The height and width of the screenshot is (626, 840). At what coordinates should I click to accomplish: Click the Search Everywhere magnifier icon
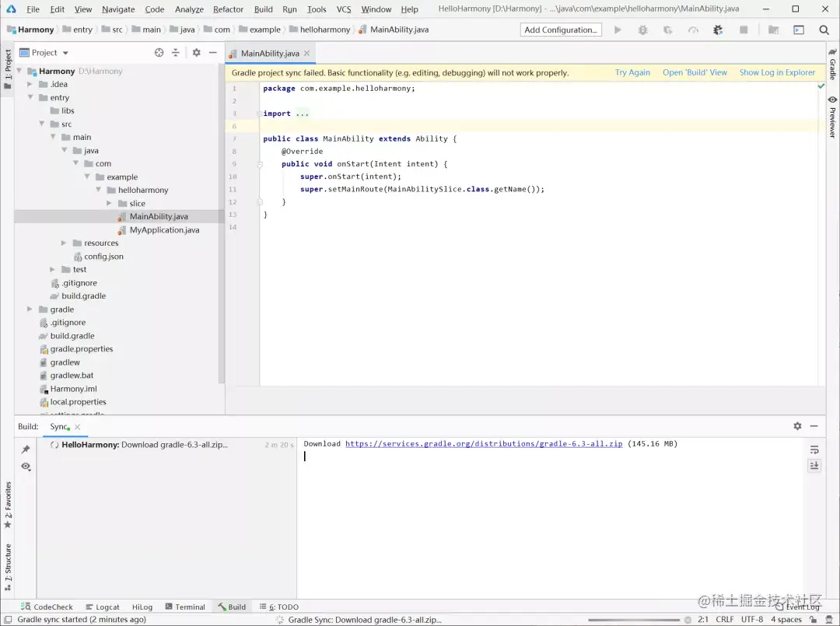[x=824, y=30]
